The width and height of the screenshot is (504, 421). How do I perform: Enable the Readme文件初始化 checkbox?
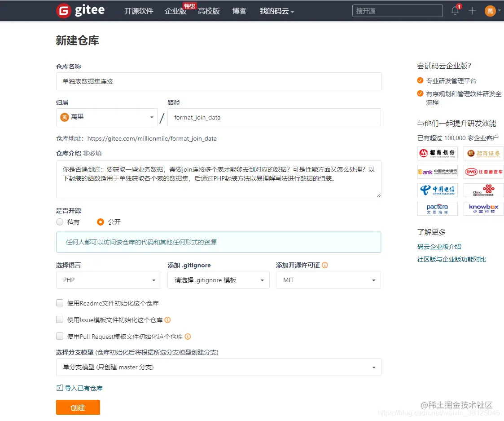[59, 302]
